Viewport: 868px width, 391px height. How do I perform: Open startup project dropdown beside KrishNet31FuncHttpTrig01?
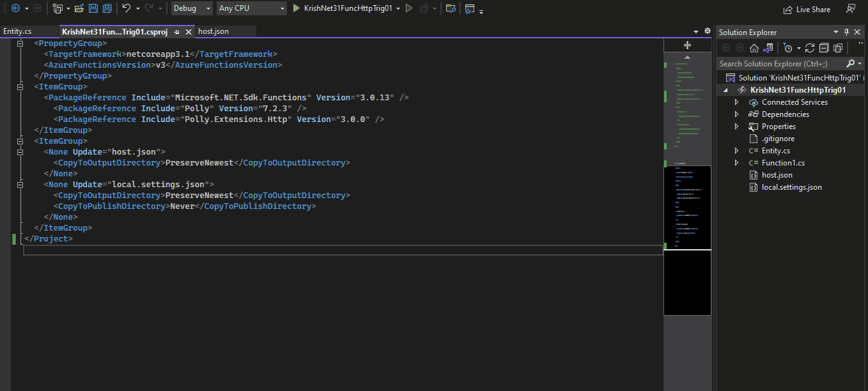pos(398,8)
